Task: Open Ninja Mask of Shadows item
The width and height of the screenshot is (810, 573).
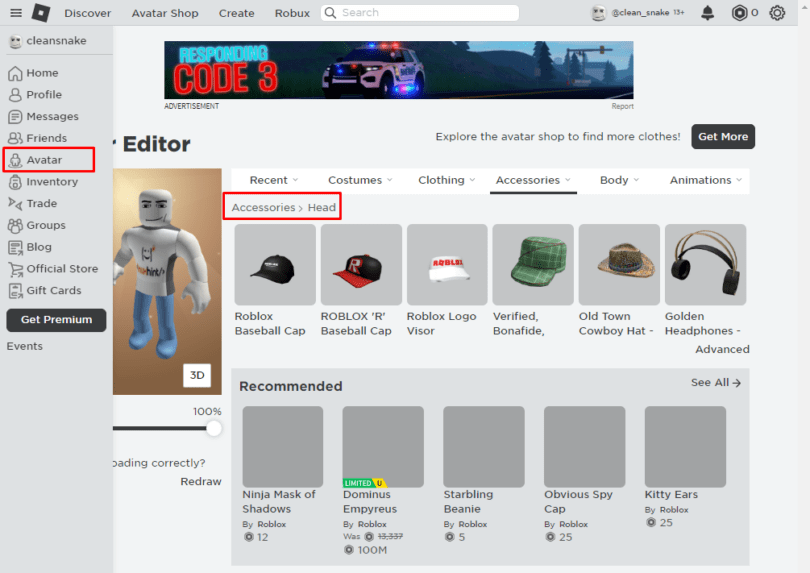Action: click(x=283, y=446)
